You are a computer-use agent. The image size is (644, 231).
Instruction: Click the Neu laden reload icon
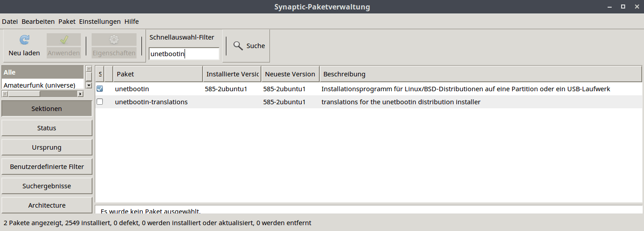point(24,40)
